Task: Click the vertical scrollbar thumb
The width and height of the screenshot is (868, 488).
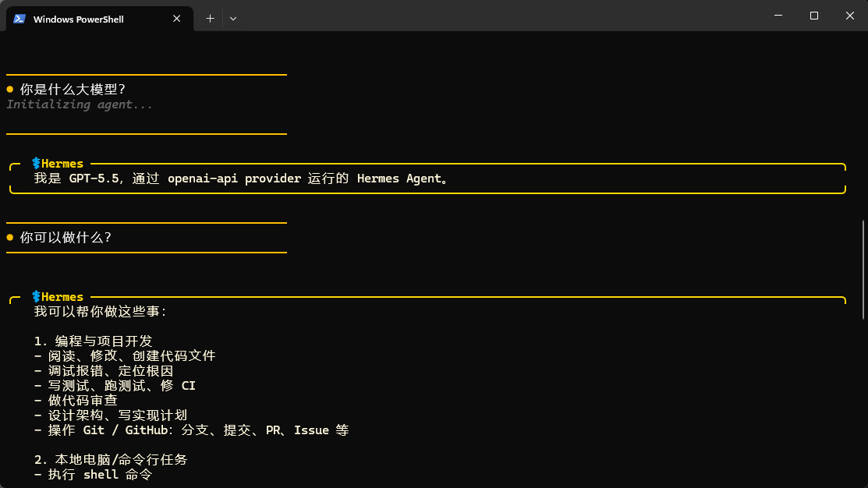Action: click(863, 270)
